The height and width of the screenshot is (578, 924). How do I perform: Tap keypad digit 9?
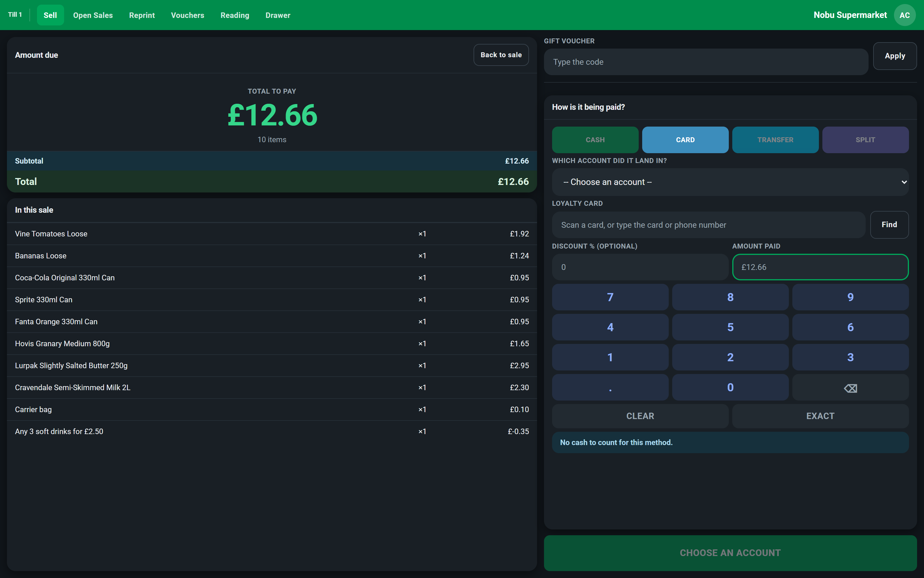point(850,297)
